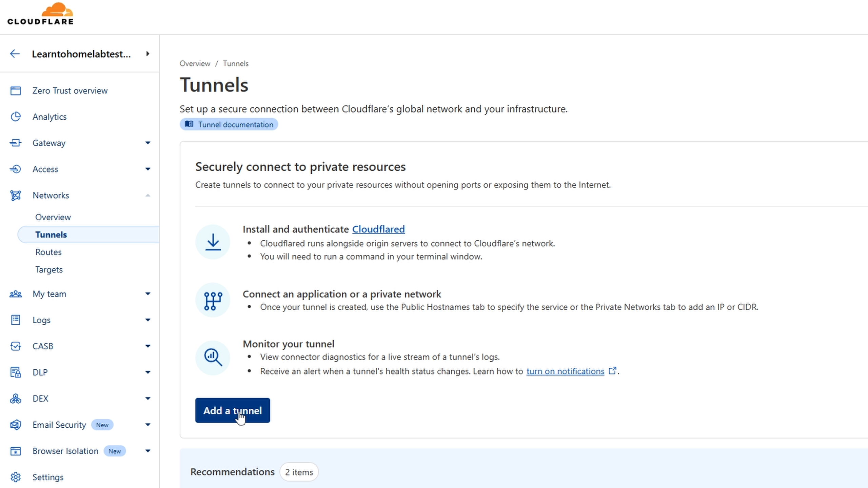Click the Cloudflare logo

click(40, 14)
